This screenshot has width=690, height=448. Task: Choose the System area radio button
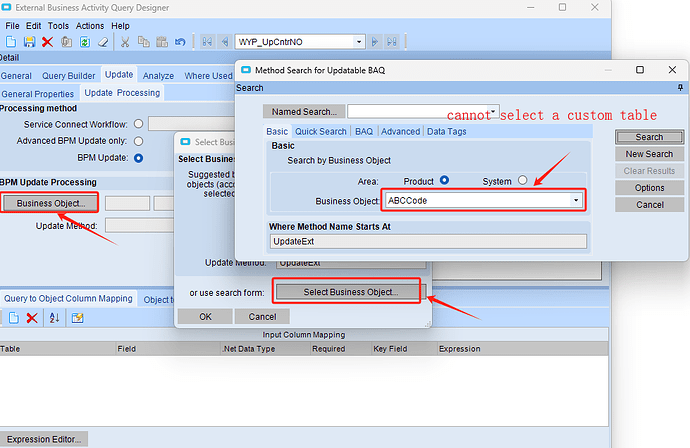[x=522, y=180]
